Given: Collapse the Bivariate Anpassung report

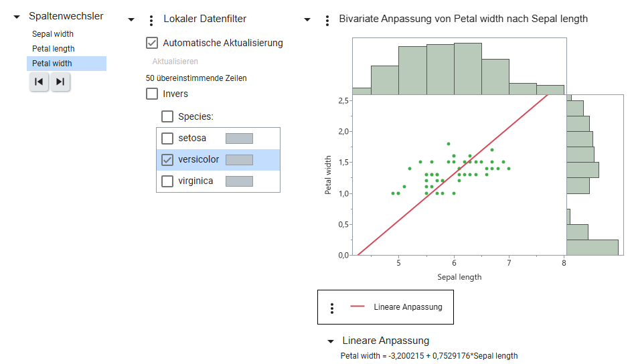Looking at the screenshot, I should click(307, 19).
